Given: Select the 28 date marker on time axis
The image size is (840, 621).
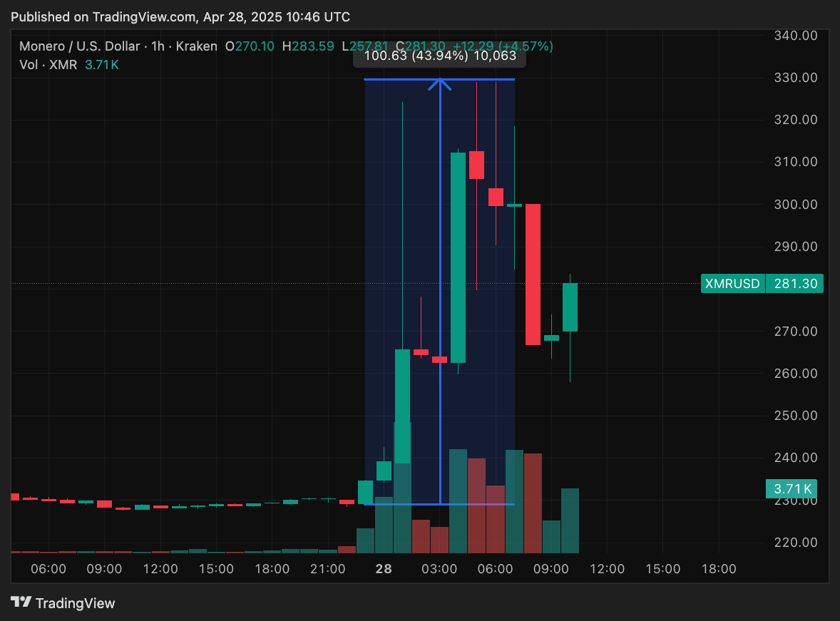Looking at the screenshot, I should (x=383, y=570).
